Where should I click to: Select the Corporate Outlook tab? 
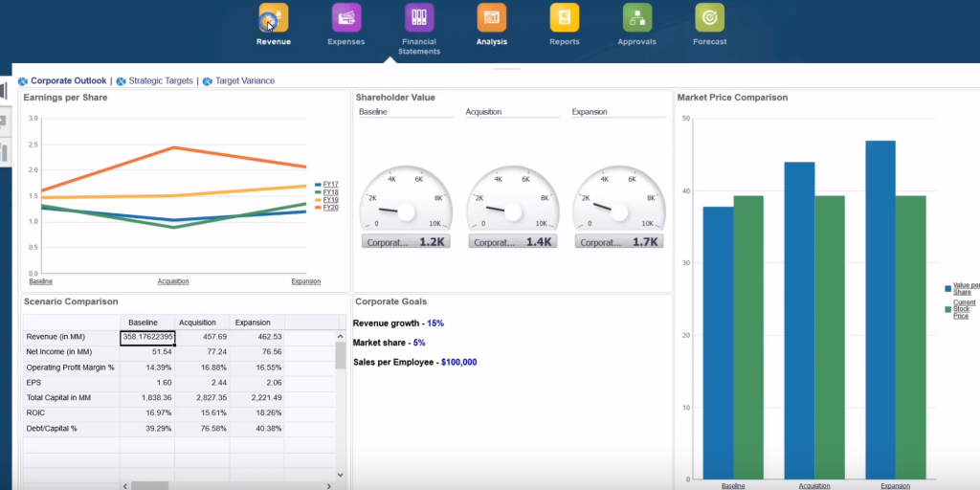click(x=68, y=81)
